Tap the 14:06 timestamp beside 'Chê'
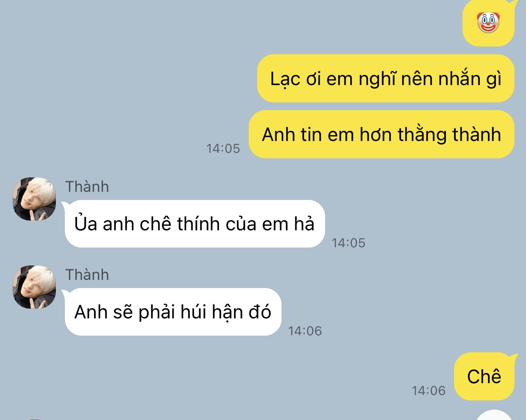Screen dimensions: 526x420 point(429,390)
